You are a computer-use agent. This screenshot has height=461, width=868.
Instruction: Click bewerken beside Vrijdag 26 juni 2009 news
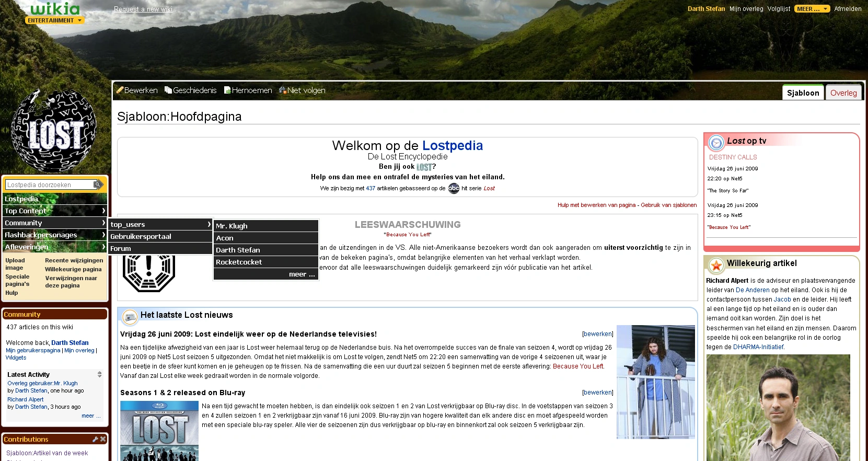pyautogui.click(x=598, y=334)
